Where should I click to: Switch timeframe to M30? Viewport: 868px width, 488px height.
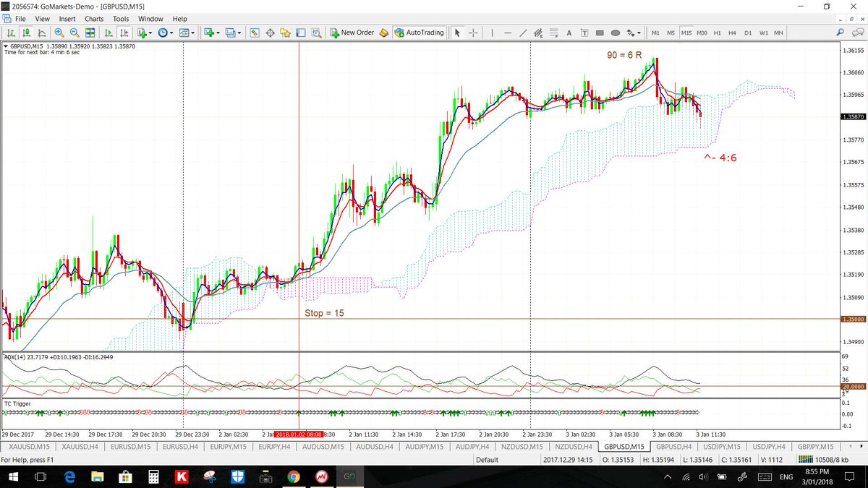pos(702,33)
